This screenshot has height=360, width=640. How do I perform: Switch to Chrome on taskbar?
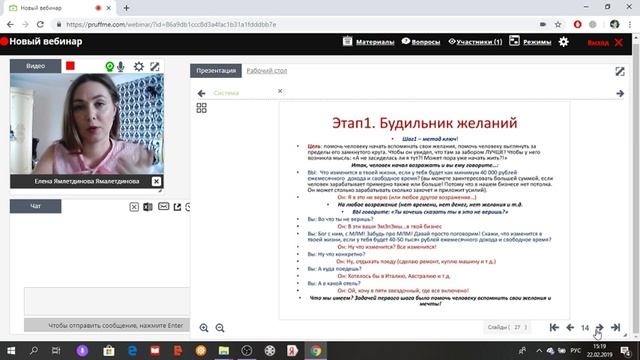pos(316,351)
